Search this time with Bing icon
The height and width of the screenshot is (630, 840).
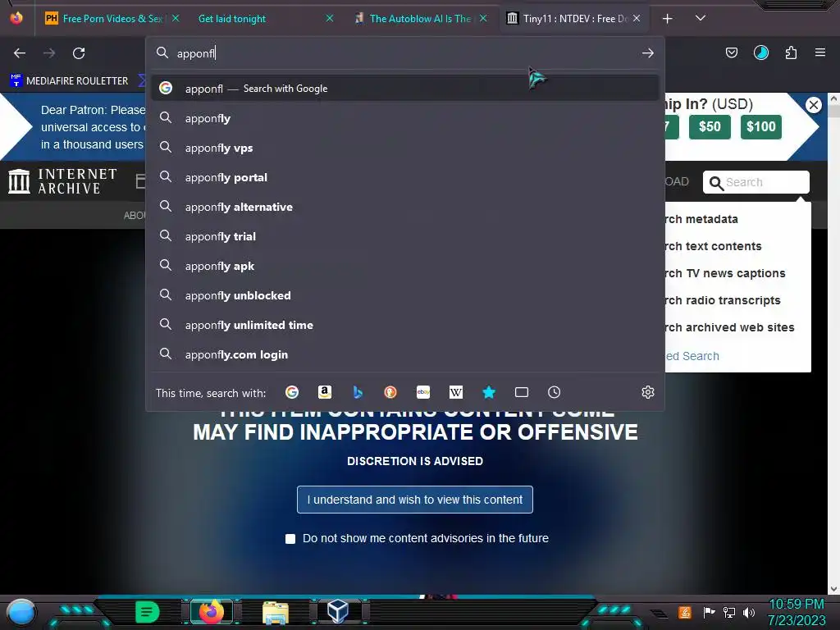coord(358,392)
